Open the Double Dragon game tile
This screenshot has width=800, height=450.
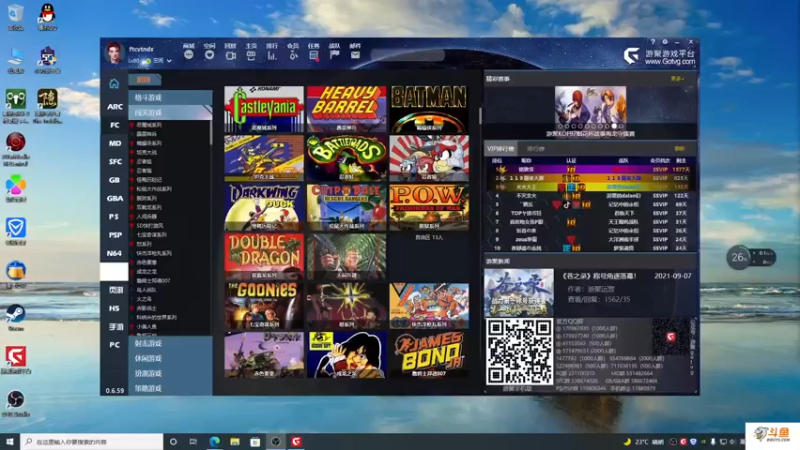click(264, 256)
